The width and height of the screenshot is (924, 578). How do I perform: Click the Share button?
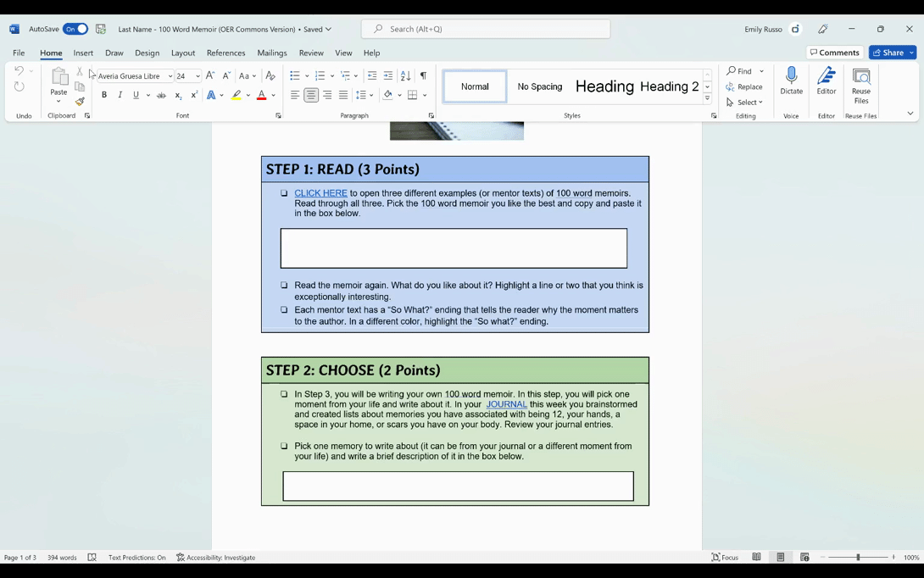coord(888,53)
